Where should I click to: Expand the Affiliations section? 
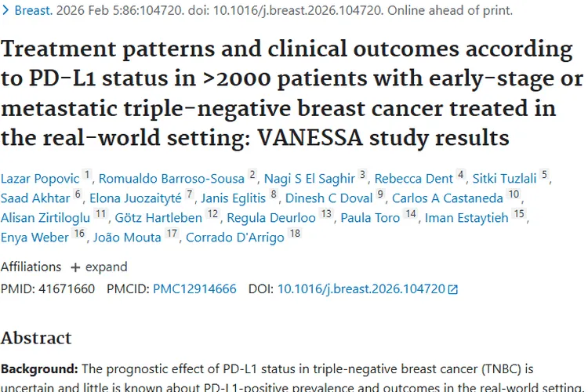(x=95, y=267)
